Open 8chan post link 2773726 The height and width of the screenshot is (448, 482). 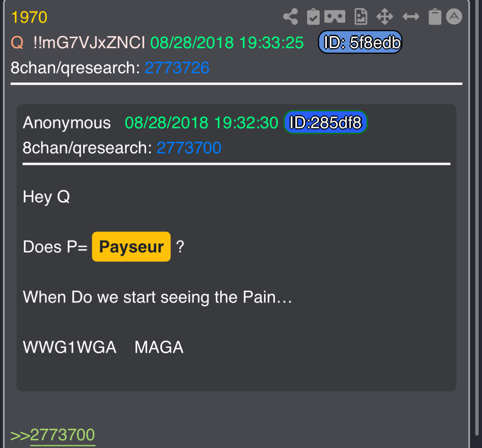177,68
